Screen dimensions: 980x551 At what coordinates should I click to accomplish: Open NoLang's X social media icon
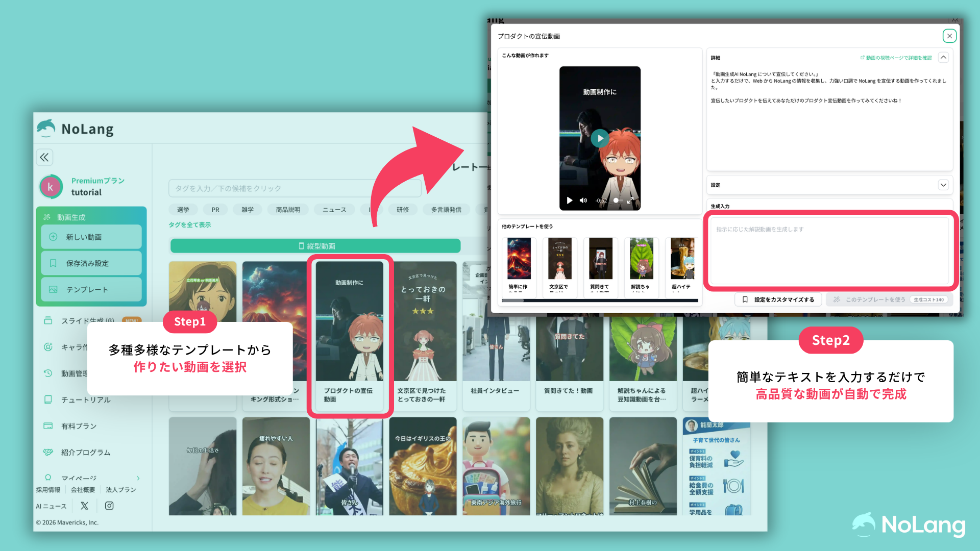[x=84, y=506]
